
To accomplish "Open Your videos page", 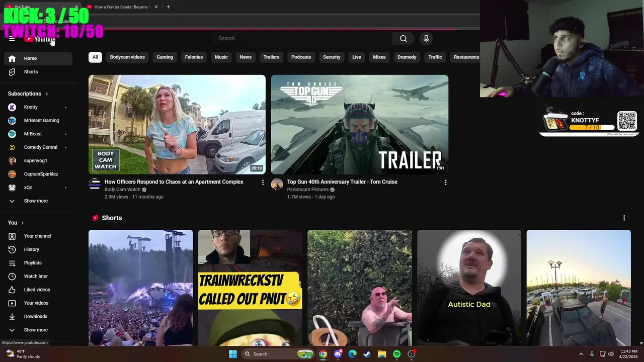I will click(38, 303).
